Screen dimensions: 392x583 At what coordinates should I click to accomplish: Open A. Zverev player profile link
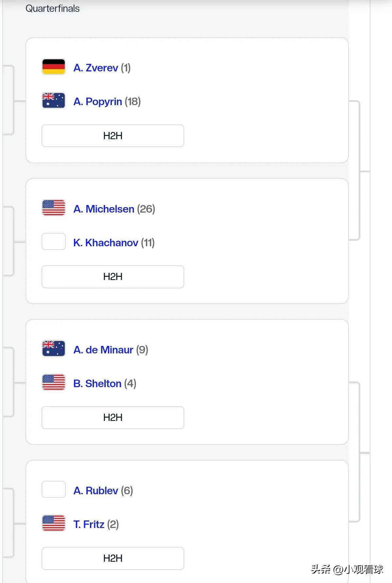point(96,68)
